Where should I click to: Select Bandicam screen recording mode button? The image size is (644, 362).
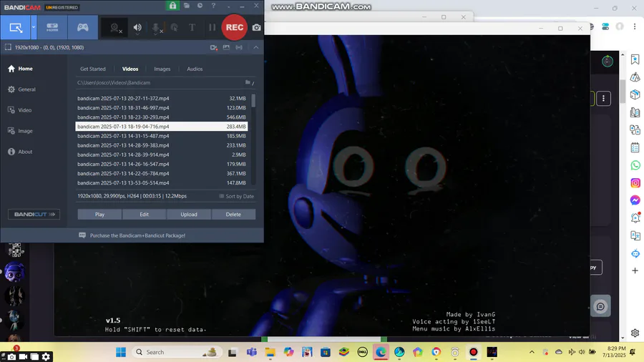tap(16, 27)
